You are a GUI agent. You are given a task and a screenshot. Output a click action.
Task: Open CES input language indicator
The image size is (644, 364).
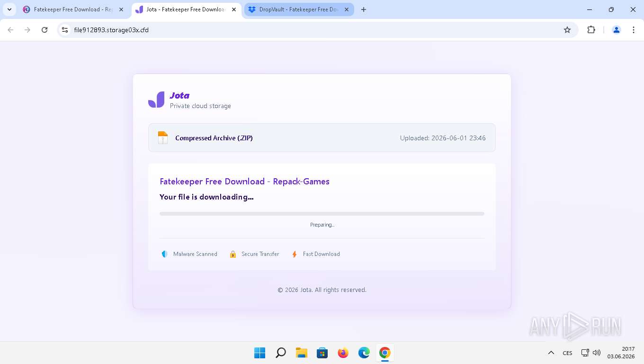567,353
